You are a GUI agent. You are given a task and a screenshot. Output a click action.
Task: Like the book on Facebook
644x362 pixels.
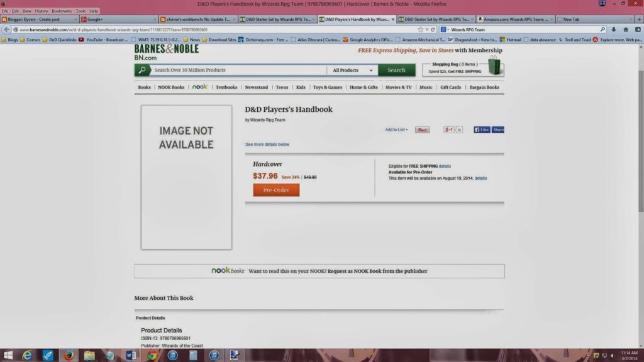(x=482, y=129)
